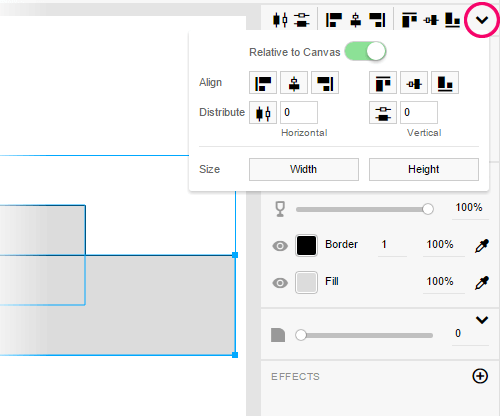Viewport: 500px width, 416px height.
Task: Toggle Relative to Canvas switch
Action: coord(365,51)
